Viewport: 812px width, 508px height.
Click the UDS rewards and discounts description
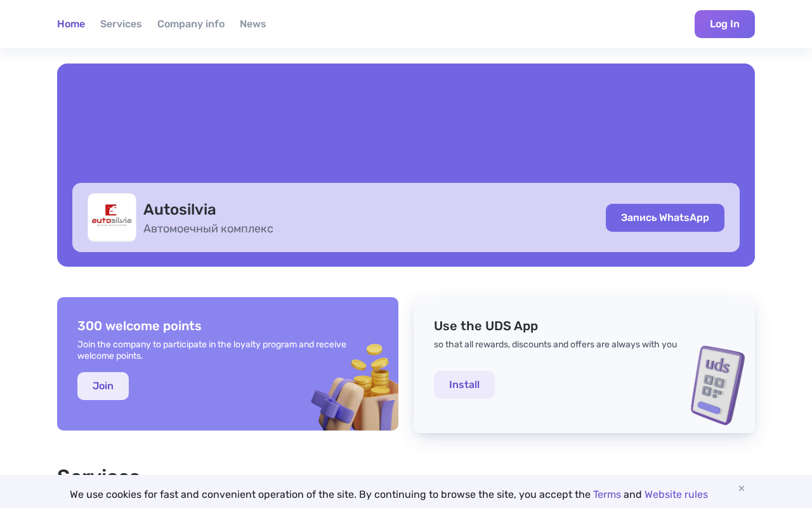pos(555,345)
